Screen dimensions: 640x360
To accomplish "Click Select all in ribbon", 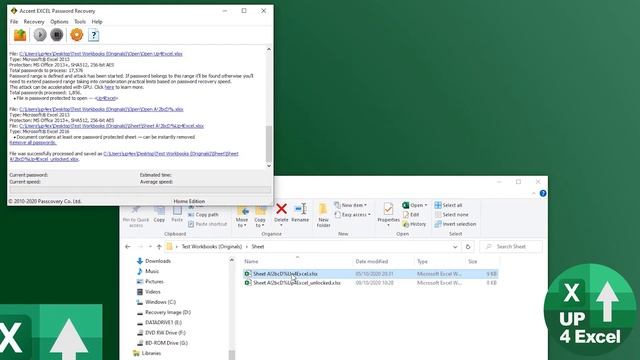I will tap(448, 205).
